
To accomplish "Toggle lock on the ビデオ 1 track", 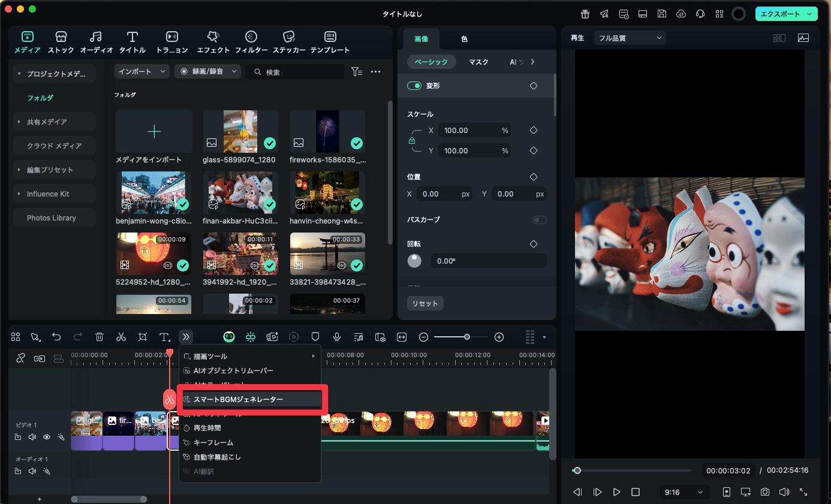I will pos(18,437).
